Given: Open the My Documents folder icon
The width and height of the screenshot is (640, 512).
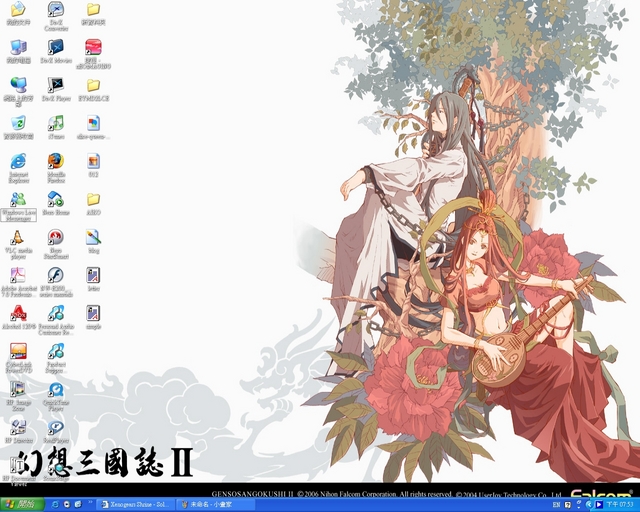Looking at the screenshot, I should (x=18, y=9).
